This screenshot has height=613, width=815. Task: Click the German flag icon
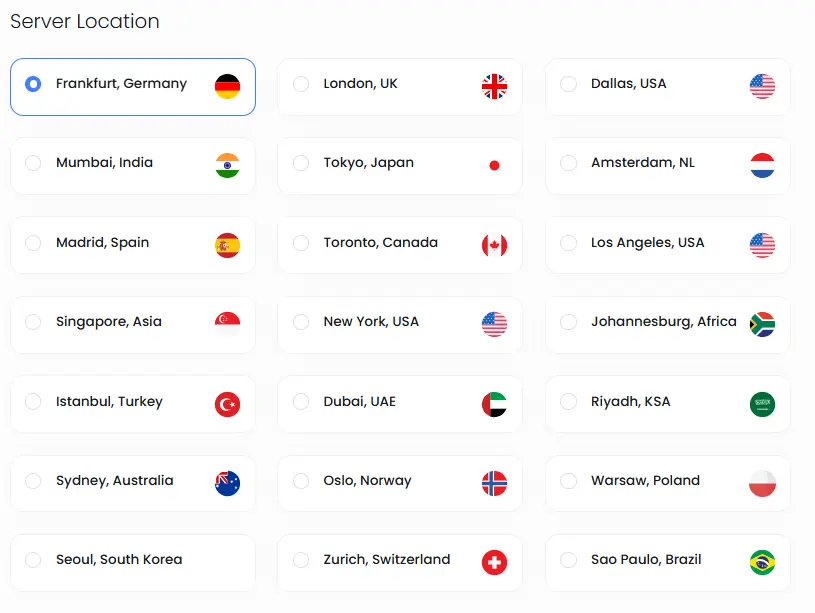pos(227,86)
